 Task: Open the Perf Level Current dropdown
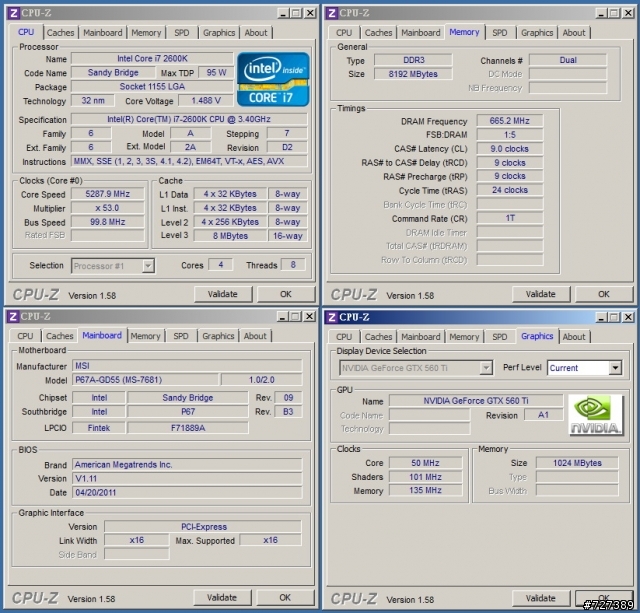(615, 368)
